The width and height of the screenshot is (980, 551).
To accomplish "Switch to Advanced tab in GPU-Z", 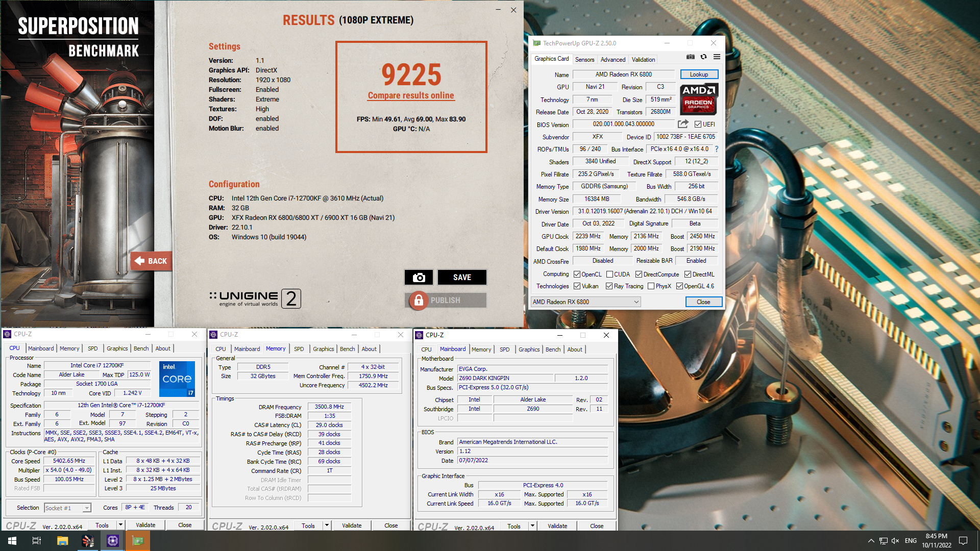I will 613,60.
